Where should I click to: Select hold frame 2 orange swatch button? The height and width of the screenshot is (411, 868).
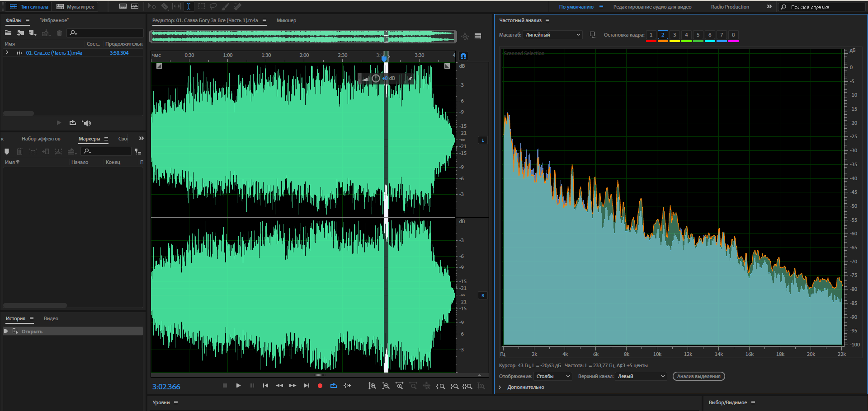(x=663, y=35)
